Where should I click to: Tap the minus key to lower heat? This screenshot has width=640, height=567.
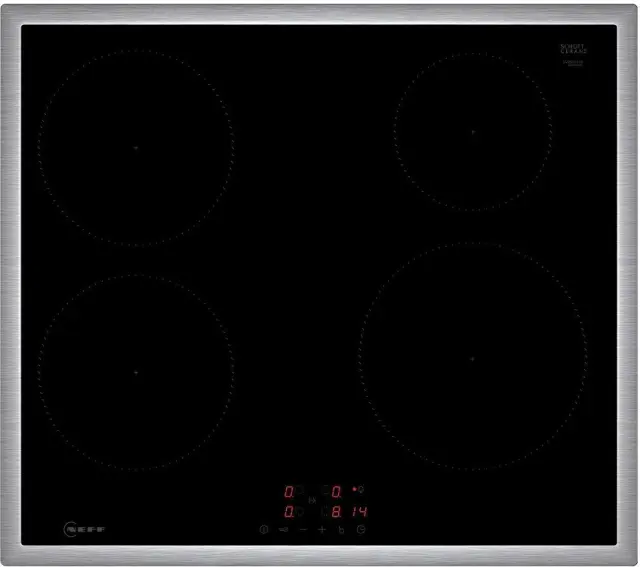coord(303,529)
